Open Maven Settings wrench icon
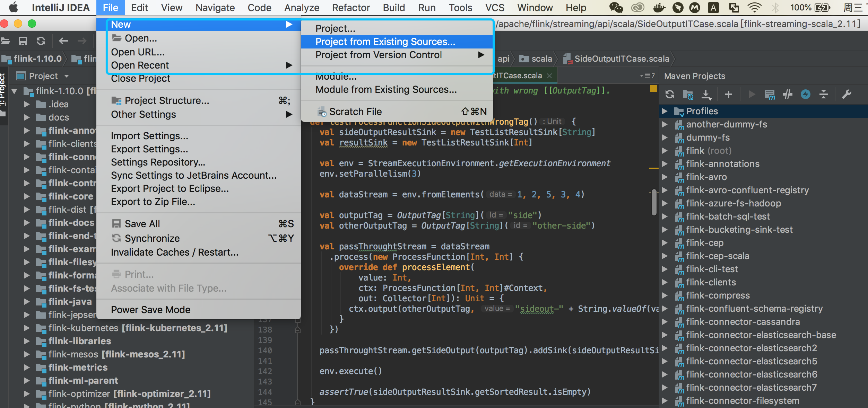 pyautogui.click(x=847, y=94)
